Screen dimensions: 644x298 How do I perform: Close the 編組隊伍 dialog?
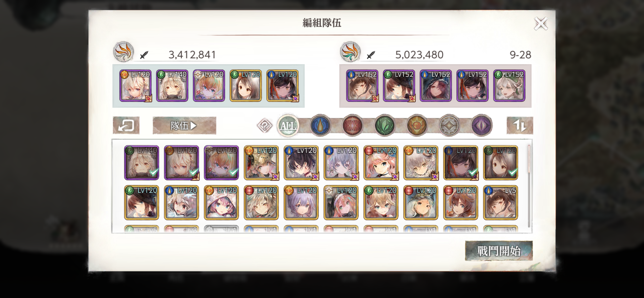tap(541, 24)
